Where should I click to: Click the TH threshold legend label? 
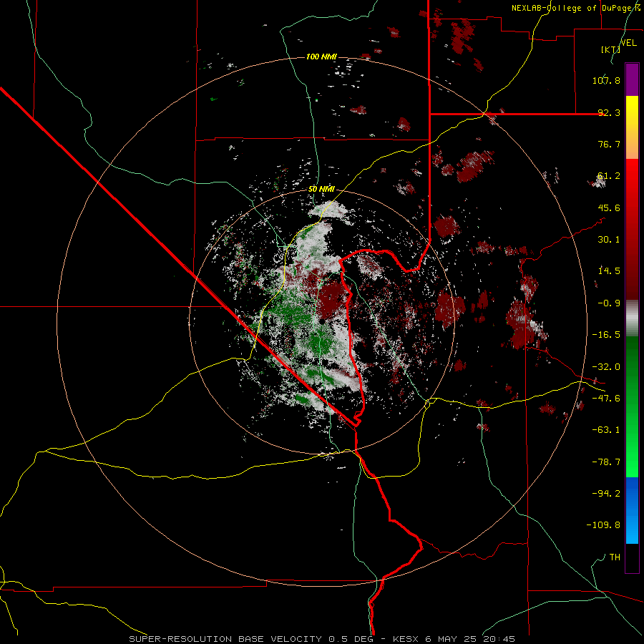(615, 557)
